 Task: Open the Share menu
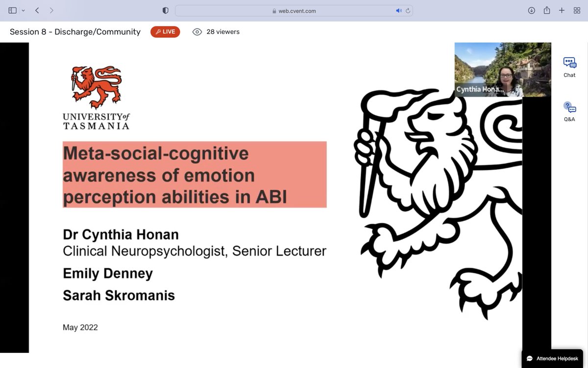pyautogui.click(x=547, y=10)
